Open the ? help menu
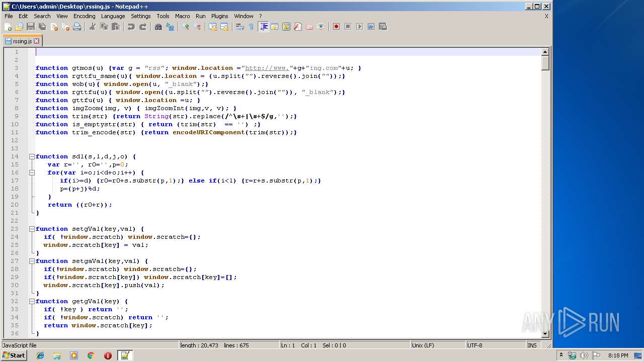Viewport: 644px width, 362px height. (x=260, y=16)
